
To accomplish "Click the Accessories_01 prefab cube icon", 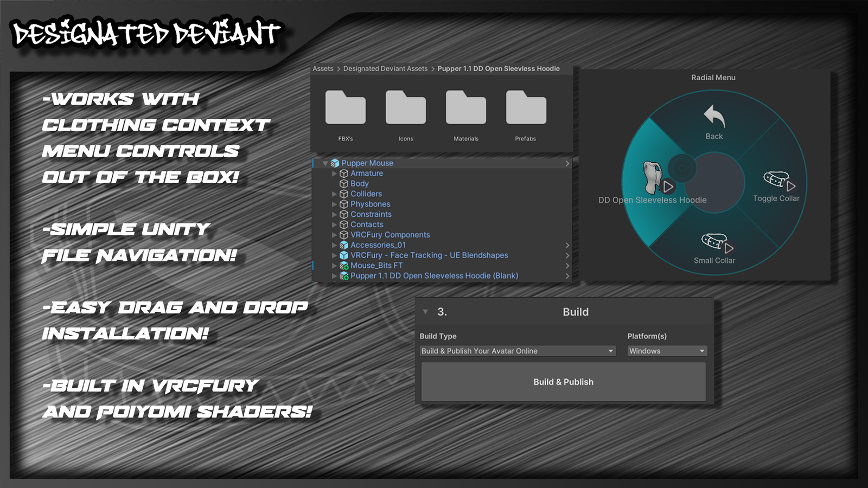I will coord(344,245).
